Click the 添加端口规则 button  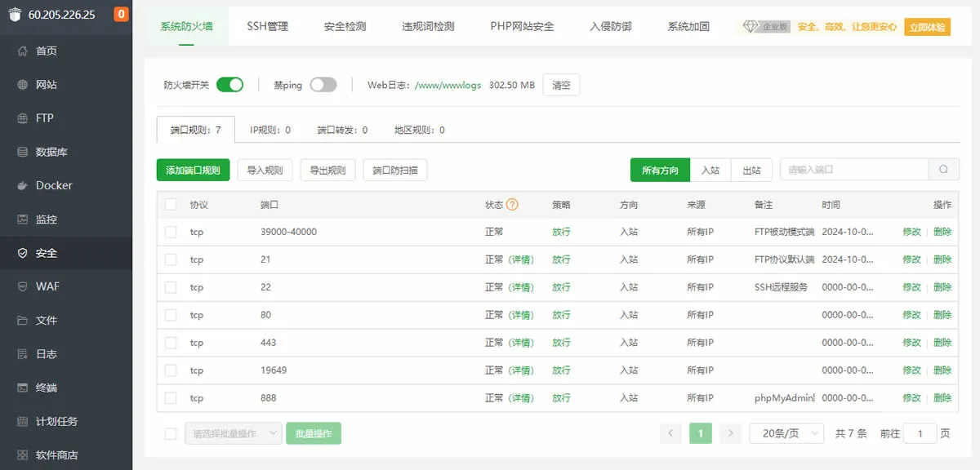194,169
